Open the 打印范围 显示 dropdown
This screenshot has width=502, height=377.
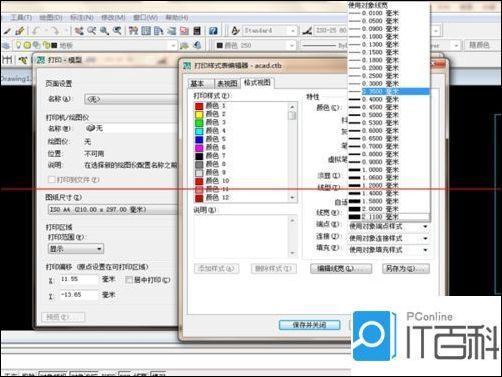point(76,249)
